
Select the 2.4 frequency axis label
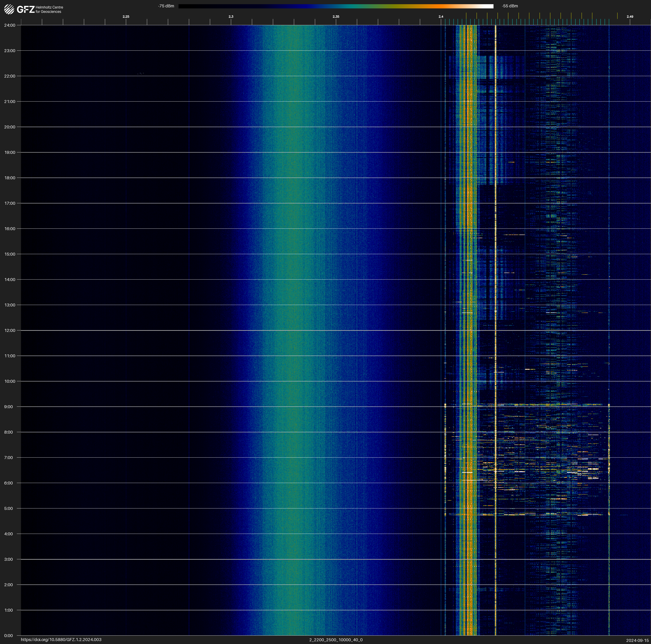pos(441,17)
